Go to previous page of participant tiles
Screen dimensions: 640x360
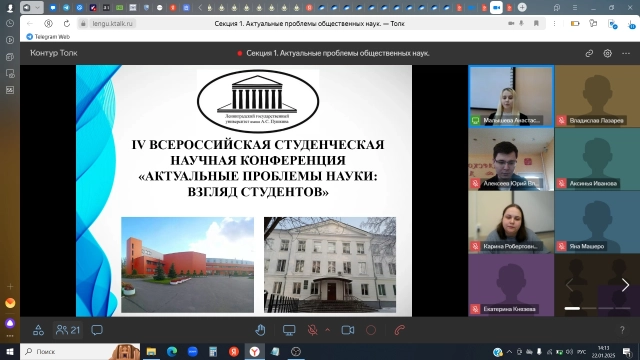(x=569, y=285)
